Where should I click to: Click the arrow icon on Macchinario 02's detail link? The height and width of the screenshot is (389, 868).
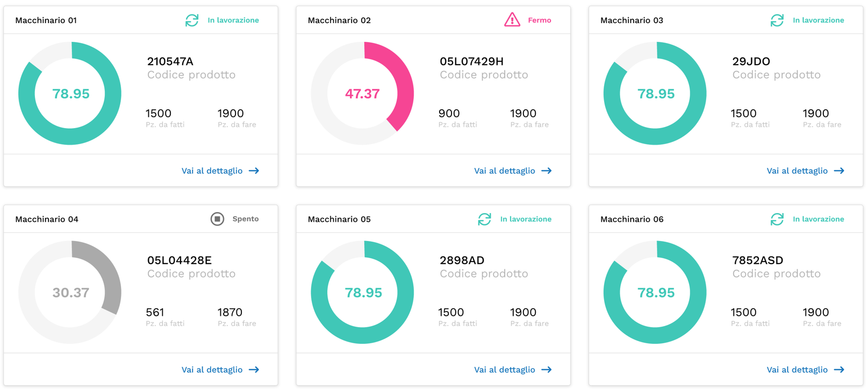[547, 171]
